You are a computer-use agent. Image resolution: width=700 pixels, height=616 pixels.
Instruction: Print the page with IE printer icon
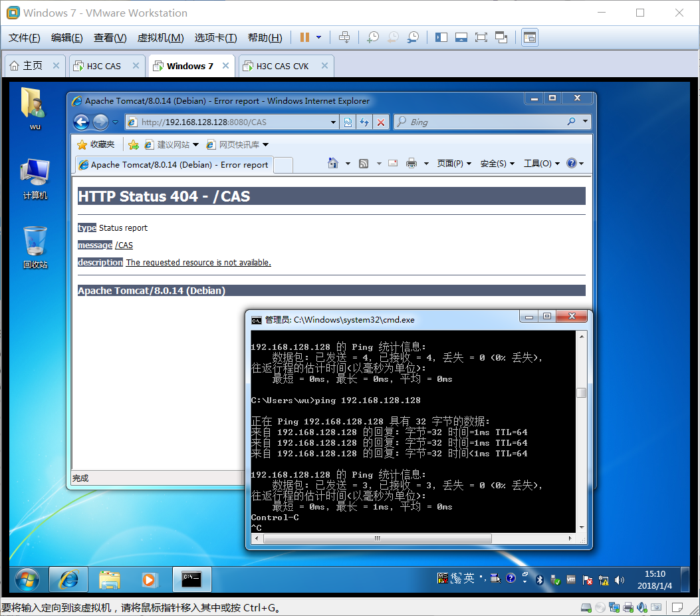coord(411,164)
